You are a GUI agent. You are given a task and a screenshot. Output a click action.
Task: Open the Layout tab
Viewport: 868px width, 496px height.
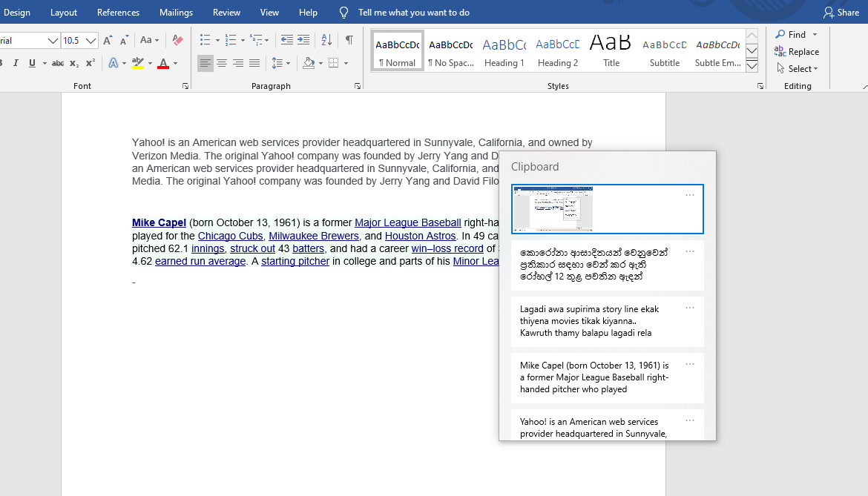tap(64, 12)
